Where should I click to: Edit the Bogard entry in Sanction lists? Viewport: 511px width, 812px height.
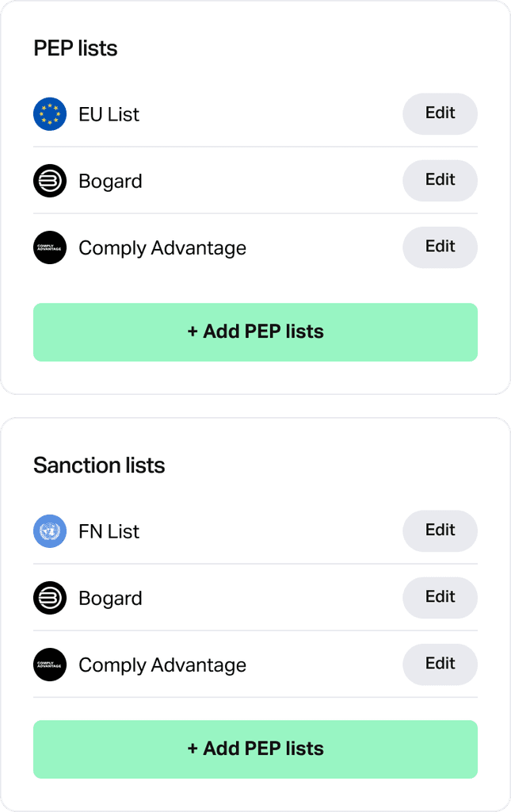[440, 598]
